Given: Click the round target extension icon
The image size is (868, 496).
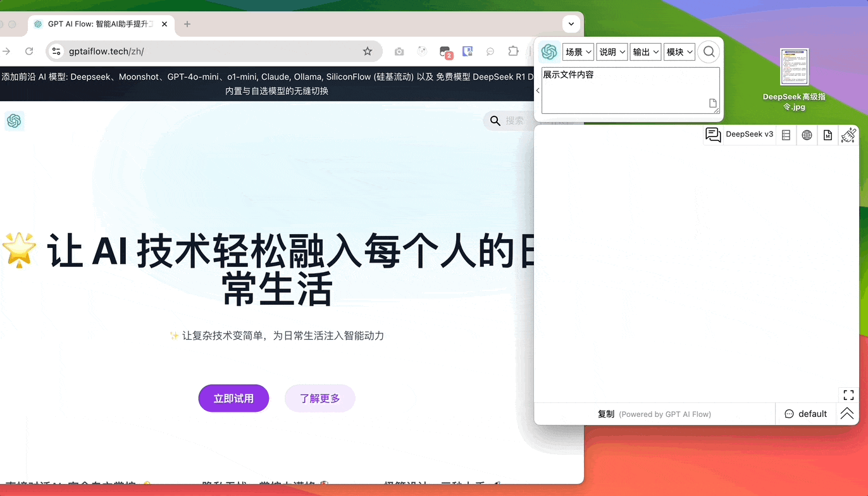Looking at the screenshot, I should click(422, 51).
